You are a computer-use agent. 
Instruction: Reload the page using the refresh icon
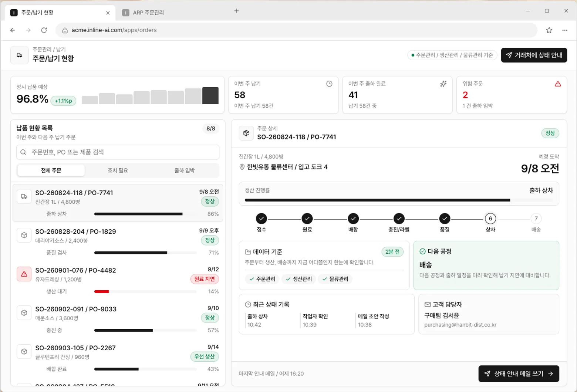(x=44, y=30)
